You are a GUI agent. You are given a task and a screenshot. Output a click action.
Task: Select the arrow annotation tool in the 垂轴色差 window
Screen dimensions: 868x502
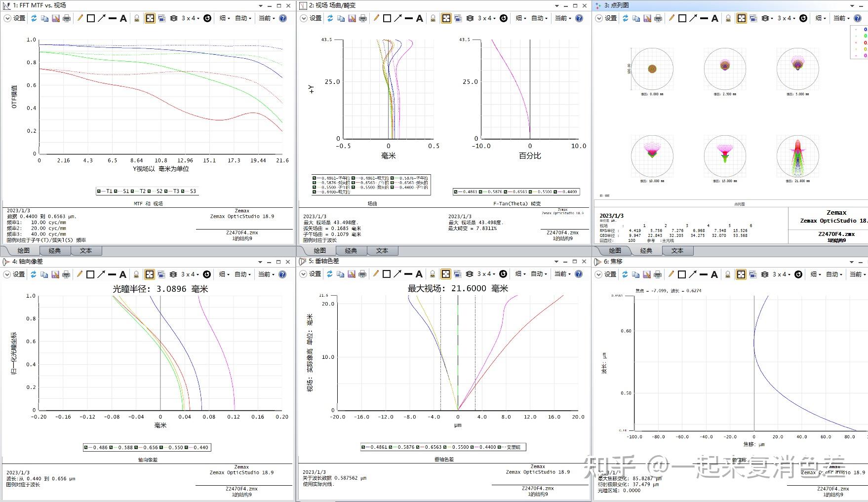[x=398, y=274]
